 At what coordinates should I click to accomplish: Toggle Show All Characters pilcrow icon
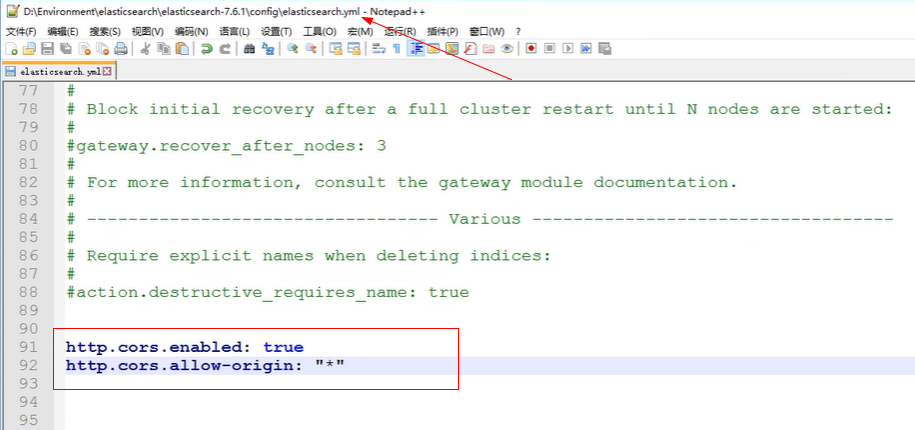(397, 49)
